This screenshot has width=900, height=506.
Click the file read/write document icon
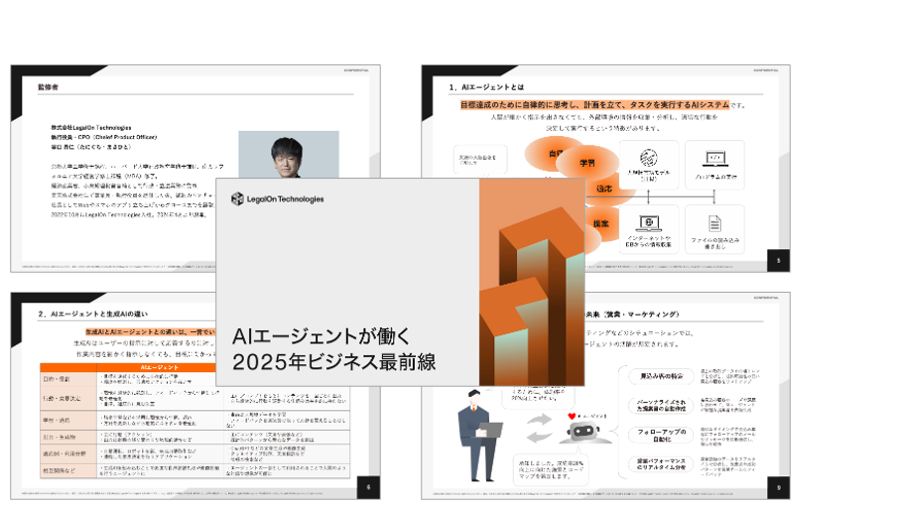(x=715, y=224)
